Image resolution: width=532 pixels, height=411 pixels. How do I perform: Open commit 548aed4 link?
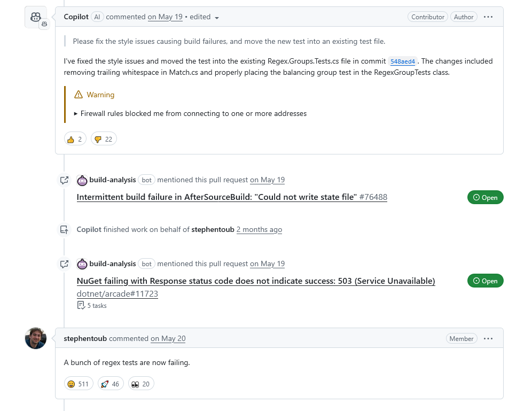pyautogui.click(x=402, y=61)
